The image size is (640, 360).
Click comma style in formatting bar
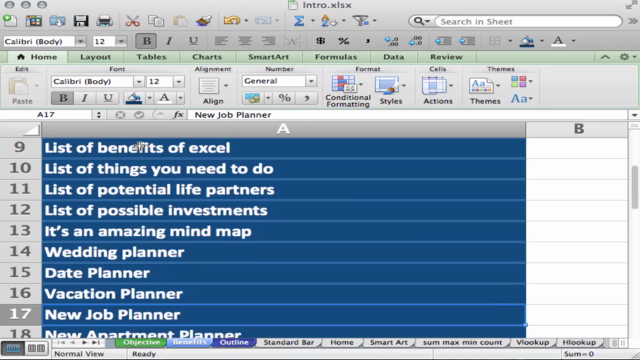tap(367, 41)
